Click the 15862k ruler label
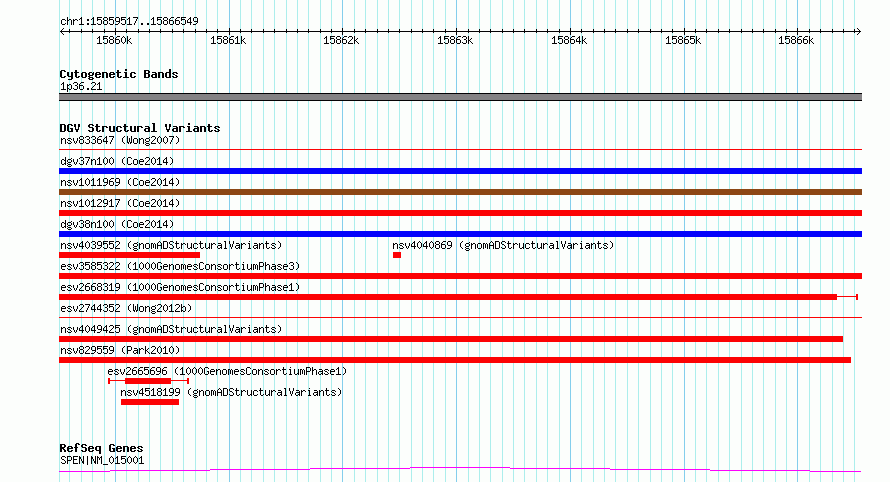Image resolution: width=890 pixels, height=482 pixels. pos(341,40)
